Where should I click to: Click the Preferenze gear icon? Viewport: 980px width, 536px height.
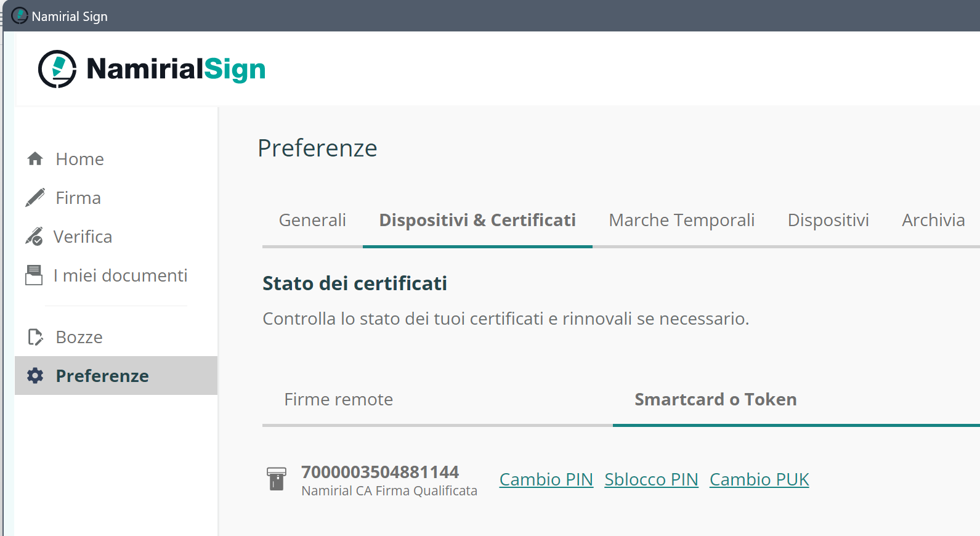tap(35, 376)
